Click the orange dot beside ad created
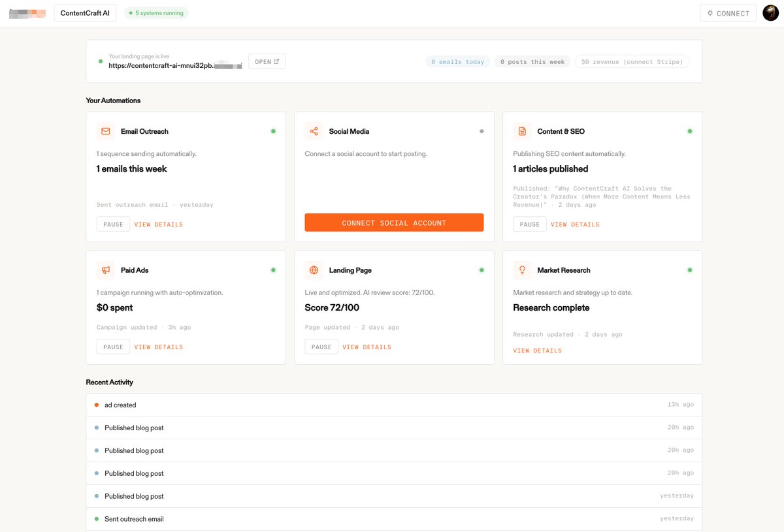 click(97, 405)
